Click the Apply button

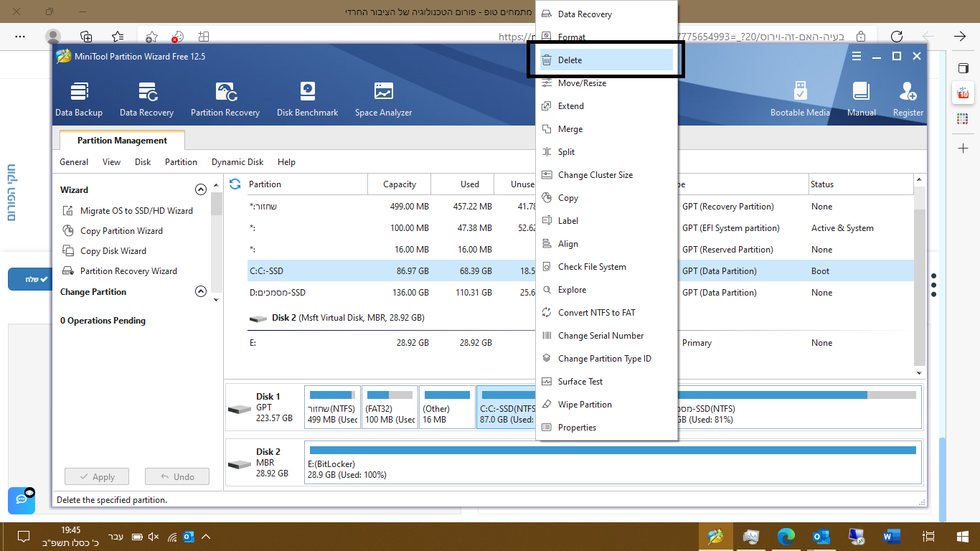click(x=97, y=477)
